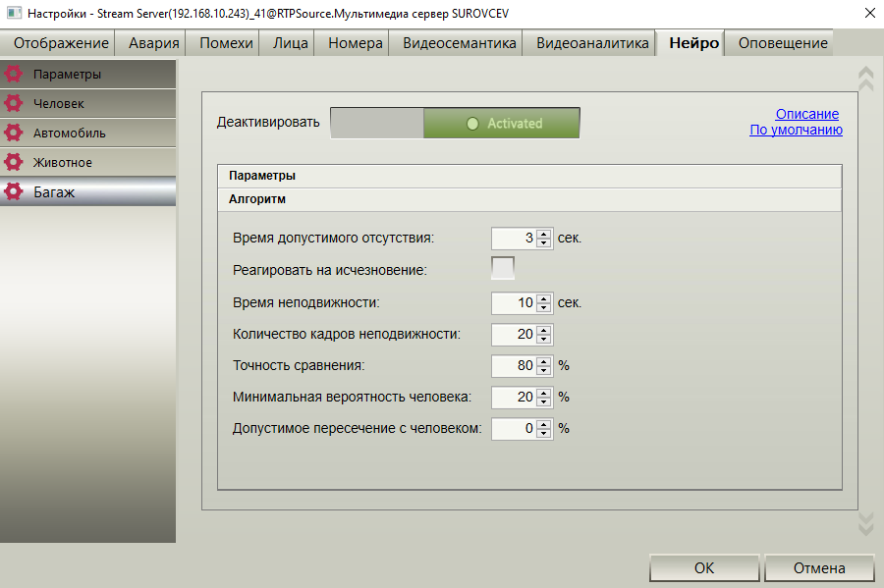Open the Параметры sidebar section
Image resolution: width=884 pixels, height=588 pixels.
pos(88,74)
